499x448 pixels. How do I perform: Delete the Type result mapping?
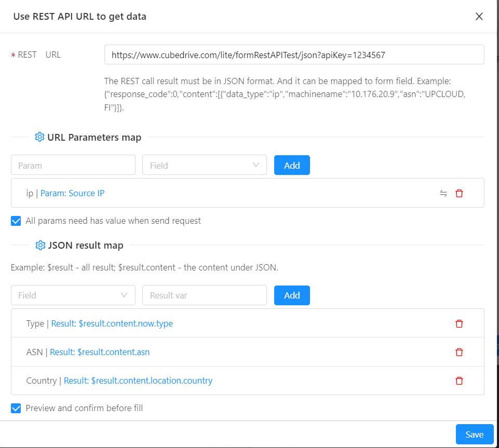pyautogui.click(x=459, y=323)
